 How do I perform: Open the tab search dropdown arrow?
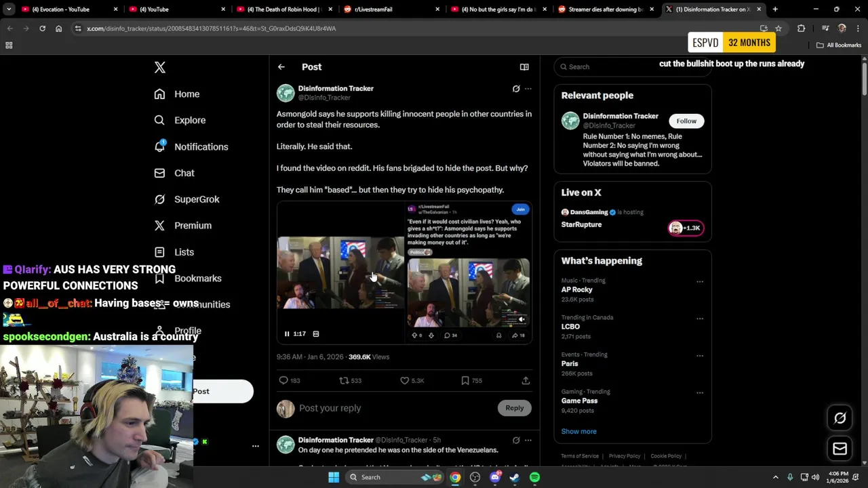coord(9,9)
